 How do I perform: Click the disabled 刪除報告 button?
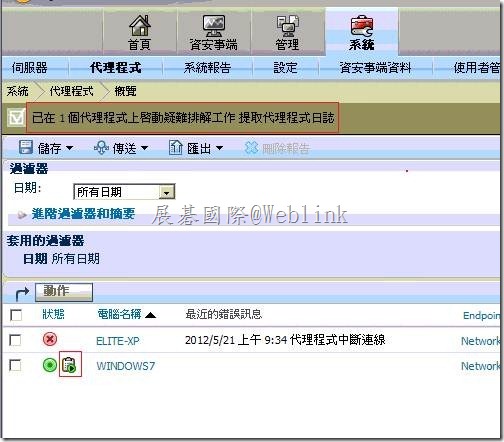pyautogui.click(x=277, y=148)
